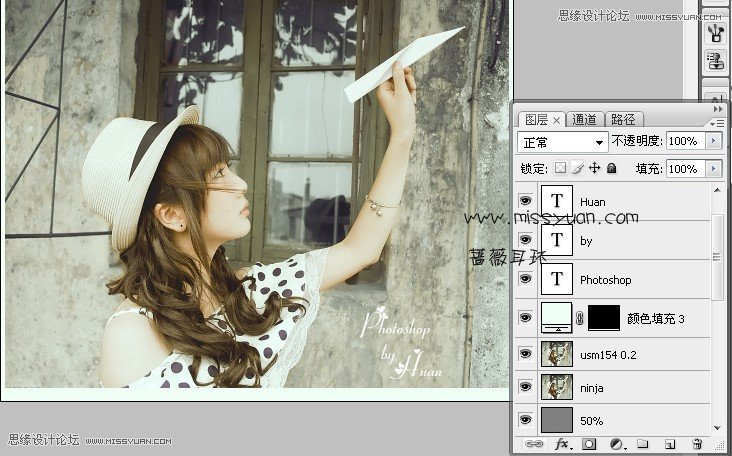Select the Photoshop layer name

coord(605,280)
